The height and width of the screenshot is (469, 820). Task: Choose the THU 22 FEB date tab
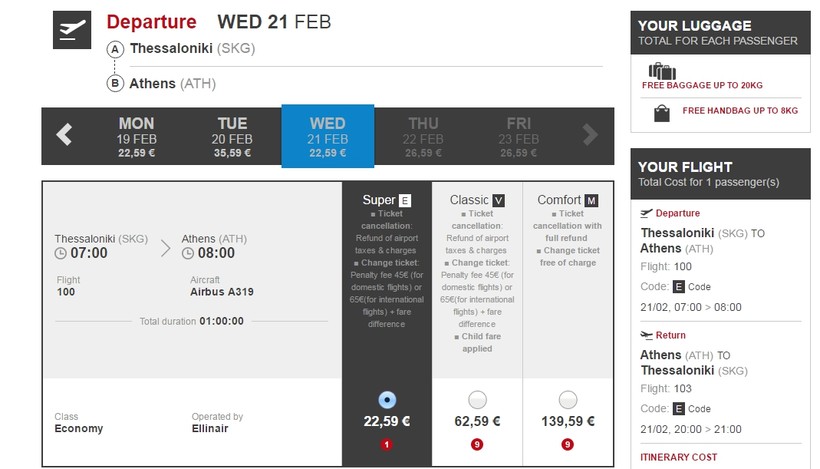coord(423,137)
